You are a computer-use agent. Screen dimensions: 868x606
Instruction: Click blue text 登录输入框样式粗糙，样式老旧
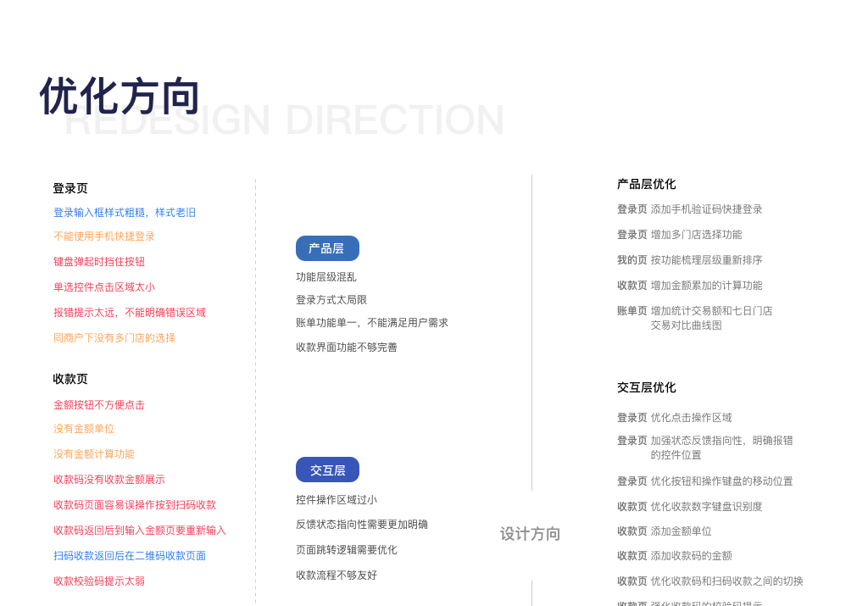click(x=125, y=213)
